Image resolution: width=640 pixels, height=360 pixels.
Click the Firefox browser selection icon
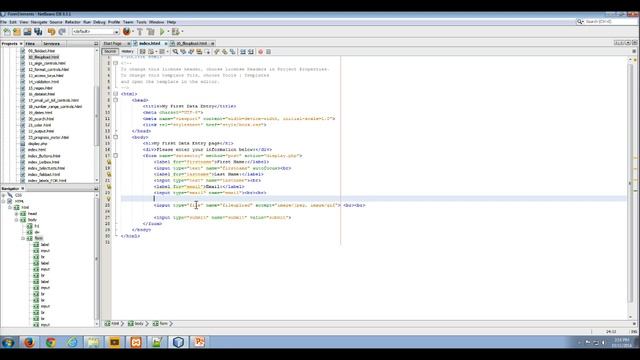click(x=127, y=31)
